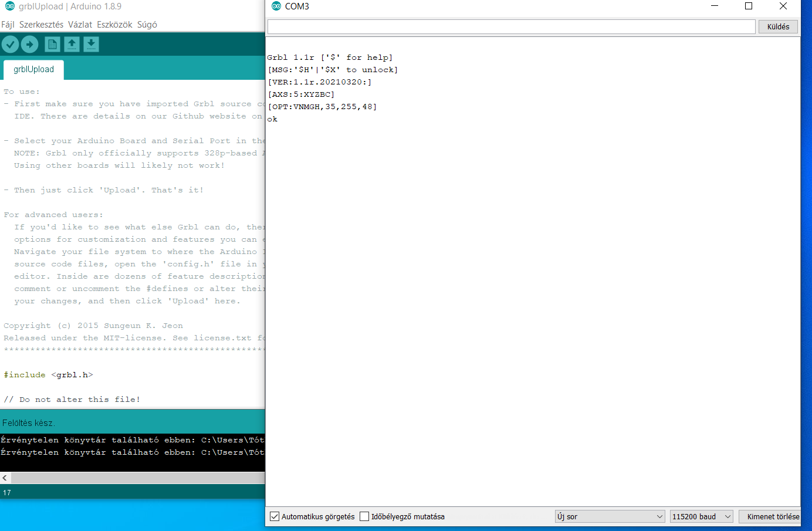812x531 pixels.
Task: Click the Upload sketch arrow icon
Action: click(29, 44)
